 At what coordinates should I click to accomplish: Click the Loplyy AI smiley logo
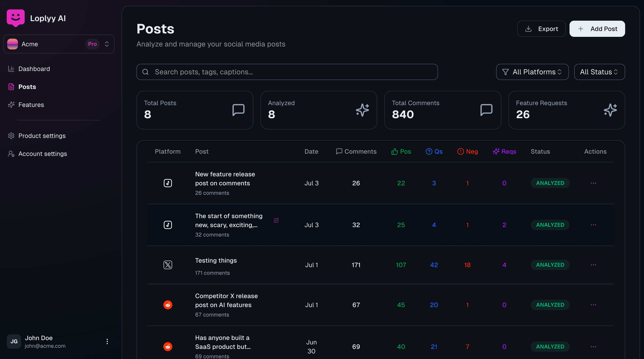(15, 18)
